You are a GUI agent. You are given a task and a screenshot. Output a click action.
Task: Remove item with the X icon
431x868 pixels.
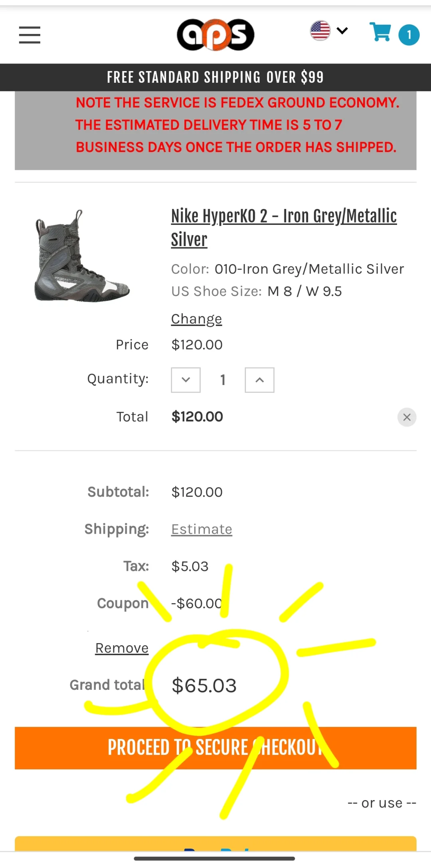[x=407, y=417]
